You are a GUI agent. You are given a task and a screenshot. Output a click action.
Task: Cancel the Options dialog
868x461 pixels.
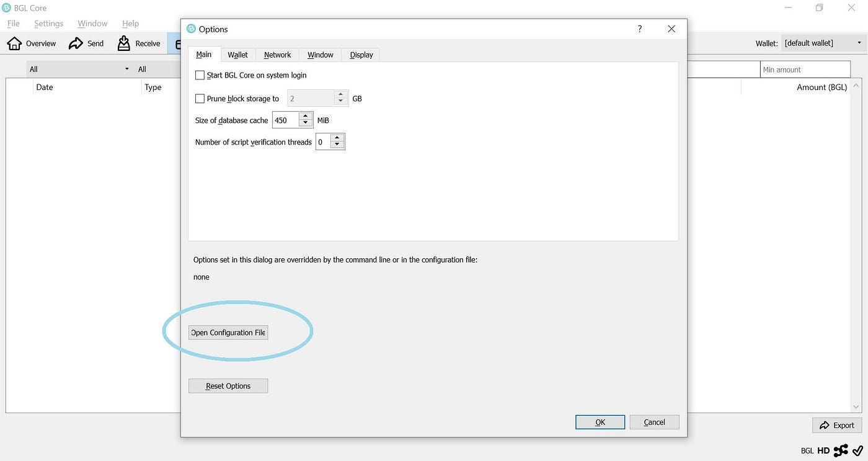654,422
